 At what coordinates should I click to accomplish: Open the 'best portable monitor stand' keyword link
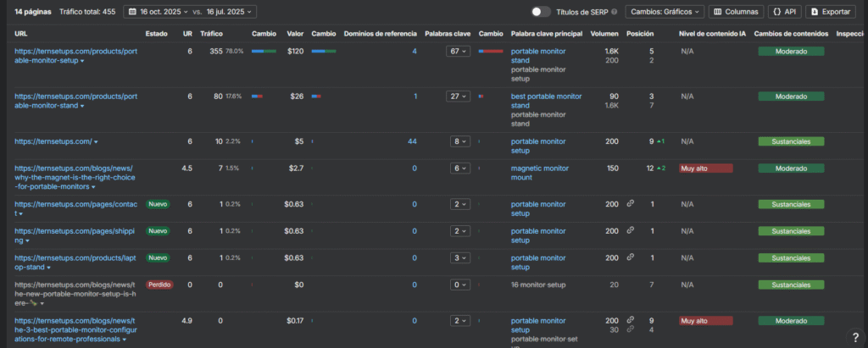546,101
